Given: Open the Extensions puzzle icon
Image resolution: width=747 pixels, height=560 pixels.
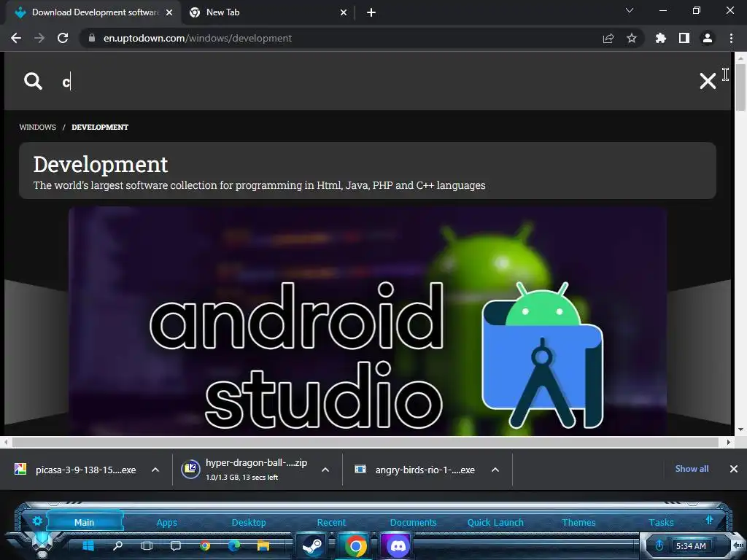Looking at the screenshot, I should coord(661,38).
